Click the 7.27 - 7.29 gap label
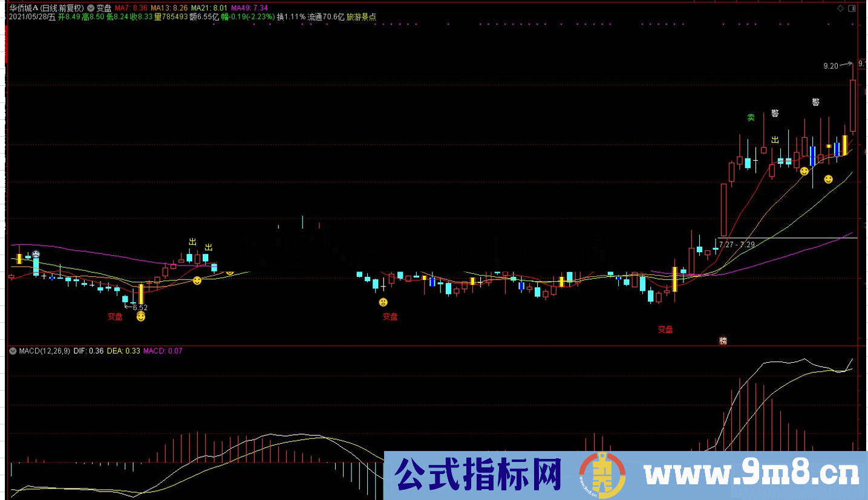Viewport: 868px width, 500px height. [737, 245]
